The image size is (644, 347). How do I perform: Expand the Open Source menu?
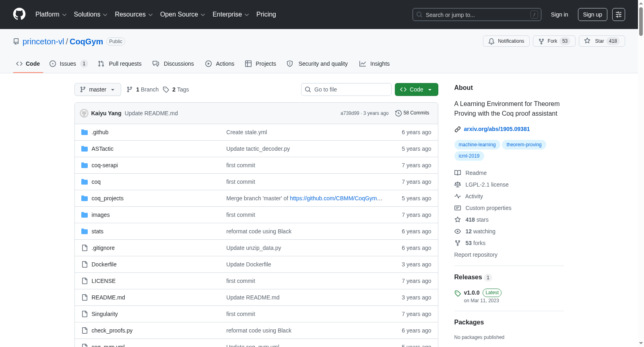point(183,15)
